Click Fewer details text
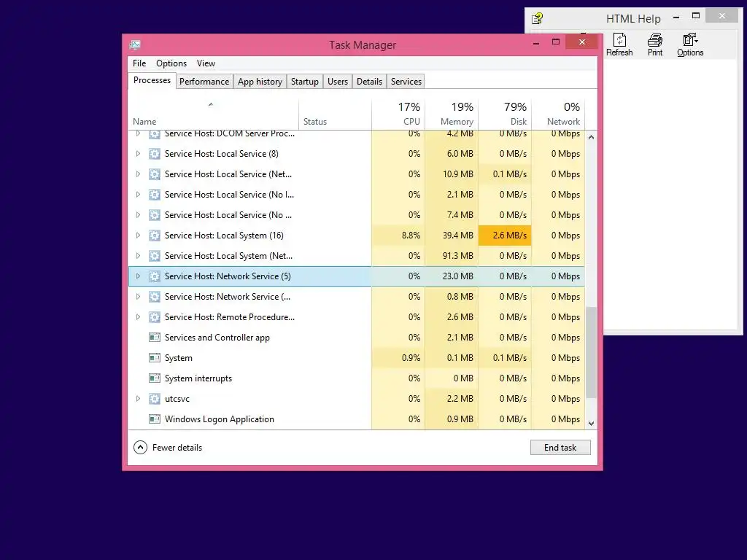747x560 pixels. click(x=177, y=448)
